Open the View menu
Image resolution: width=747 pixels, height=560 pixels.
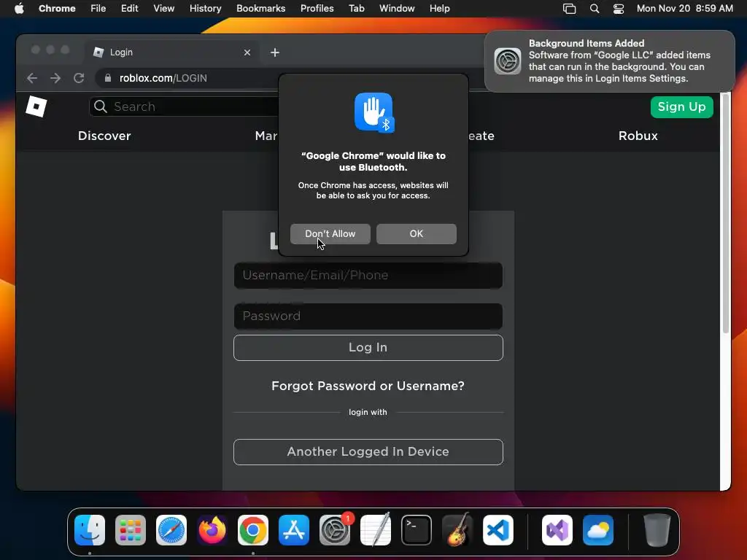pyautogui.click(x=164, y=9)
